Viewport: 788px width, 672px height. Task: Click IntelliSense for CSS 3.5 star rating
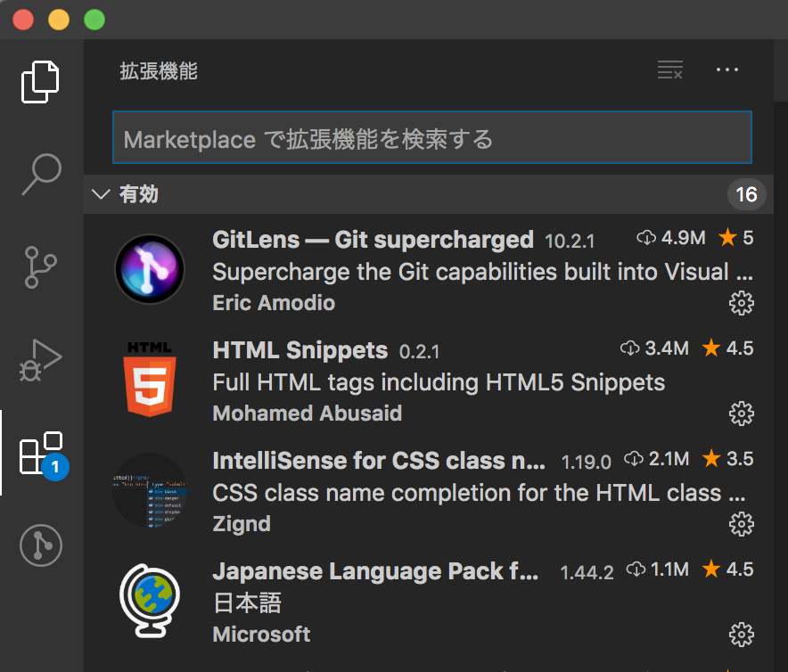(727, 458)
